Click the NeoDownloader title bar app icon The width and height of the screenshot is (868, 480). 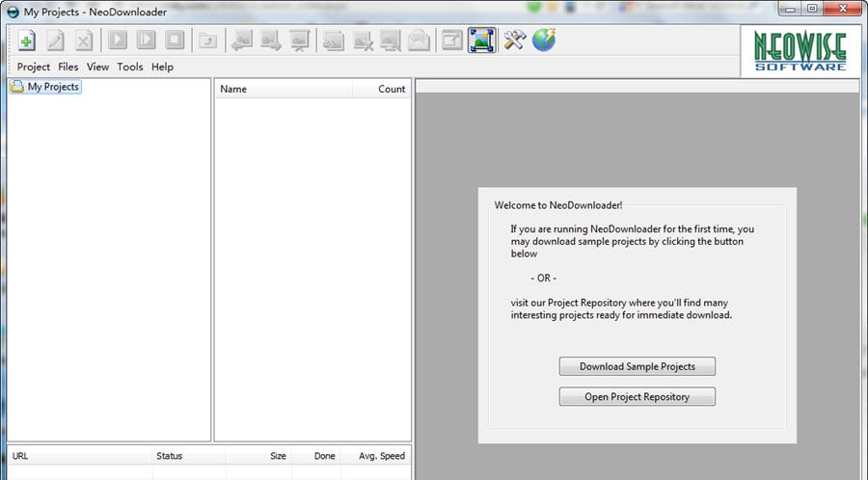(x=13, y=12)
